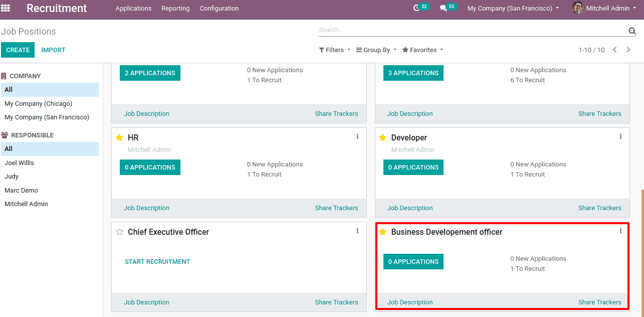The image size is (644, 317).
Task: Open kebab menu on HR card
Action: (x=357, y=136)
